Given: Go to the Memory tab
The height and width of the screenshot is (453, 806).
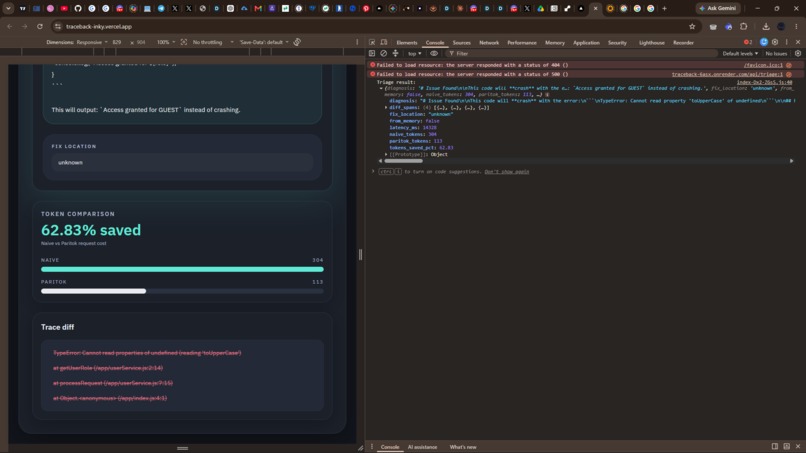Looking at the screenshot, I should click(555, 43).
